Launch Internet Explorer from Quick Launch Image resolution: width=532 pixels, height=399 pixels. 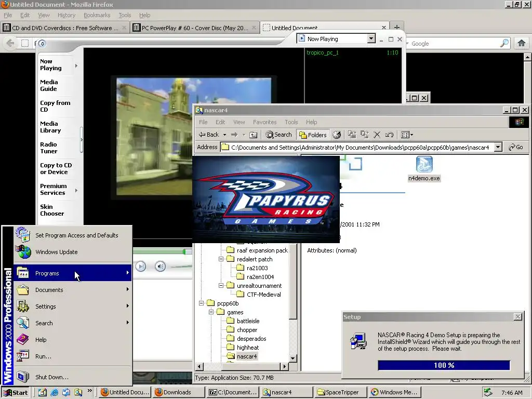click(54, 392)
